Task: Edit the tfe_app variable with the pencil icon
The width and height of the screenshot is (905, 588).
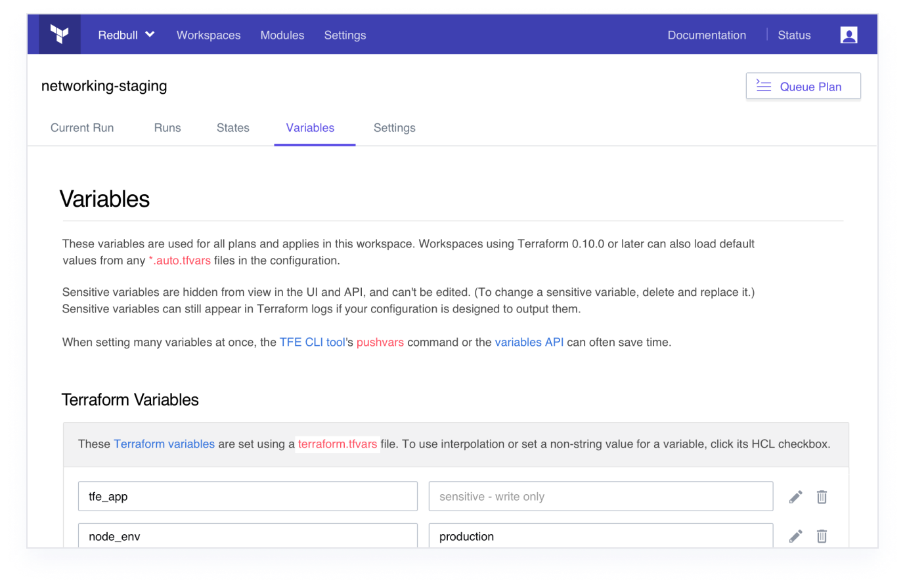Action: point(795,497)
